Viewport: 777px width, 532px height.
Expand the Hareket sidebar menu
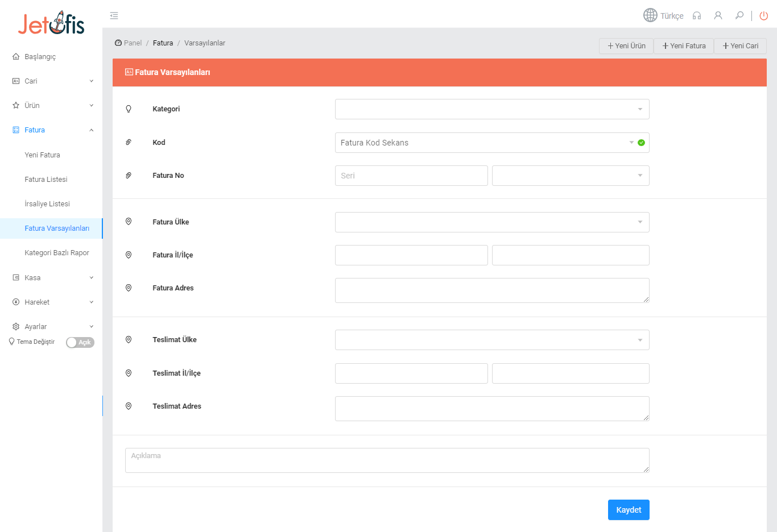tap(92, 302)
